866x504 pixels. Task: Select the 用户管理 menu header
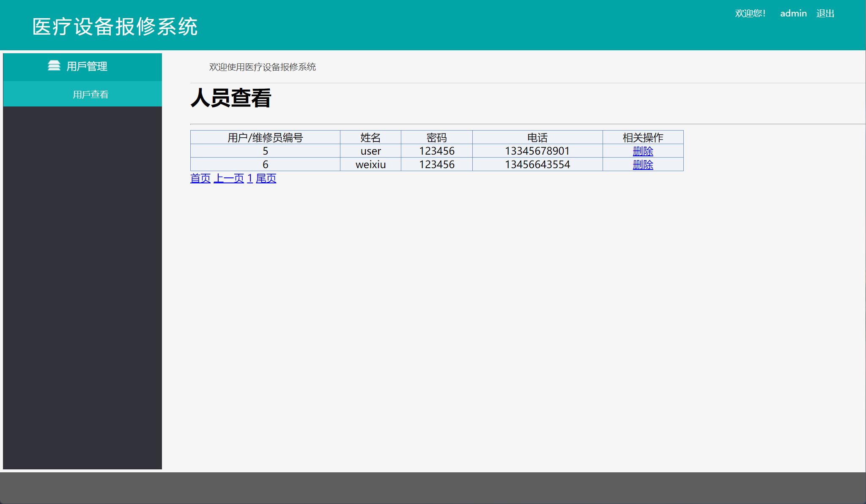pyautogui.click(x=86, y=66)
